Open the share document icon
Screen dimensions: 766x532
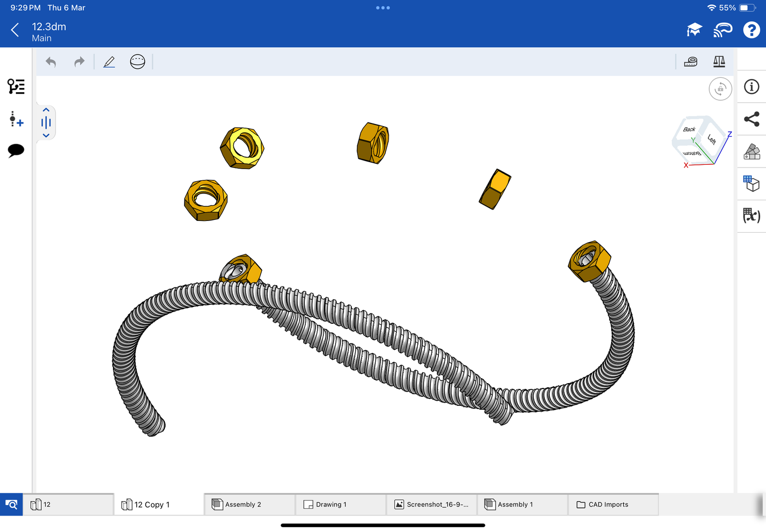tap(751, 119)
